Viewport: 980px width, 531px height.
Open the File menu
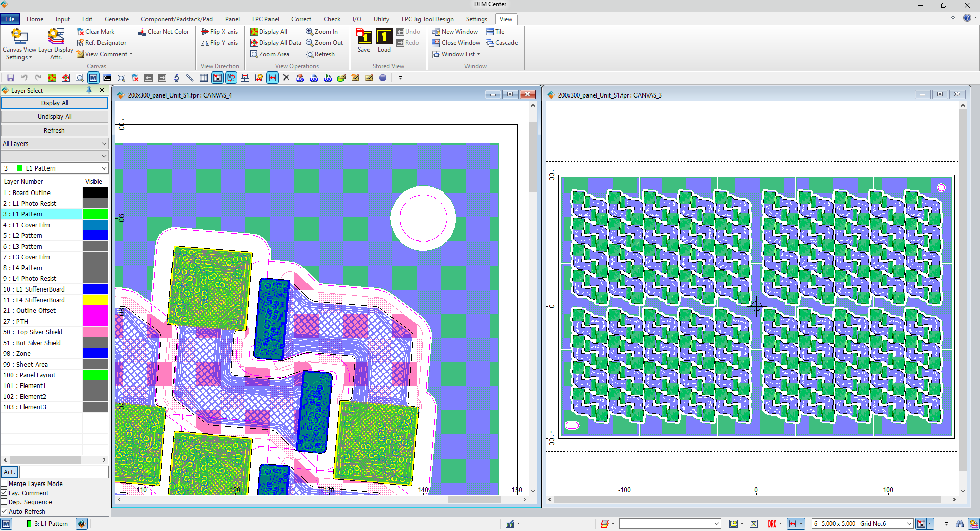[10, 19]
